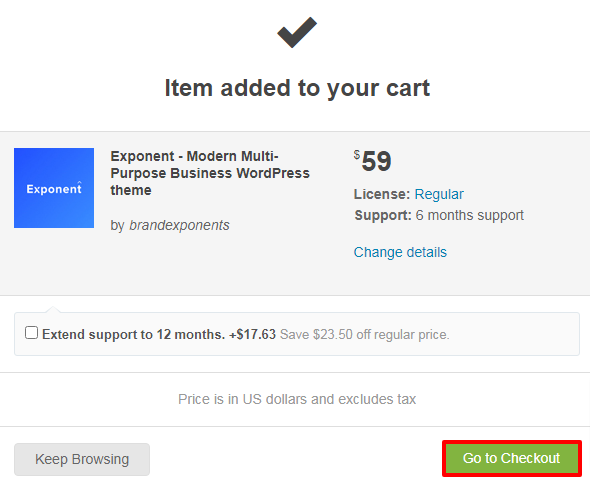
Task: Click the white Exponent logo text in thumbnail
Action: point(54,188)
